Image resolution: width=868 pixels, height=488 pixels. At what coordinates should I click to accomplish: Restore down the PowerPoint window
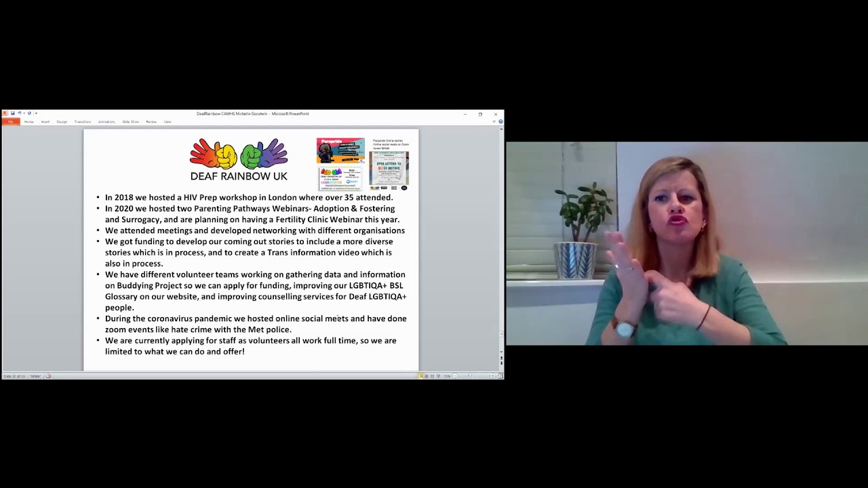tap(480, 114)
